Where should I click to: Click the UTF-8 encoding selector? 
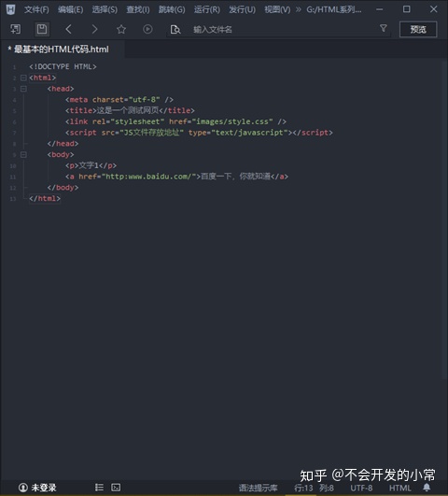(361, 489)
